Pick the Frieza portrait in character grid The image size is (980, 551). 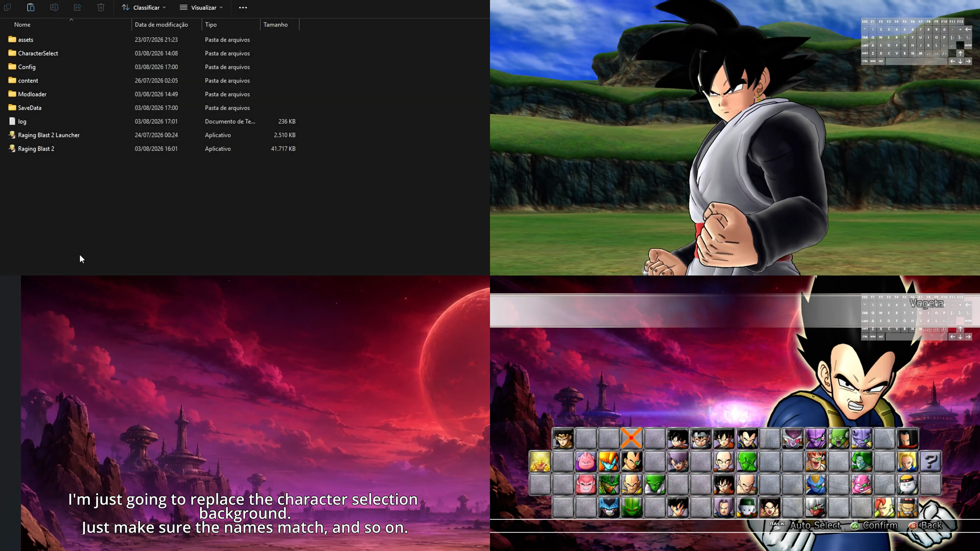(792, 438)
